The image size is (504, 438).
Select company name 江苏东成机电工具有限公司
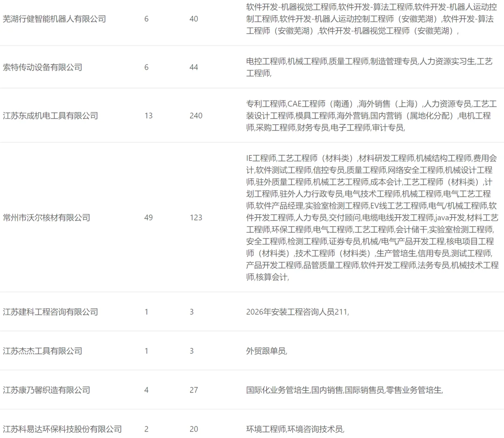[51, 116]
